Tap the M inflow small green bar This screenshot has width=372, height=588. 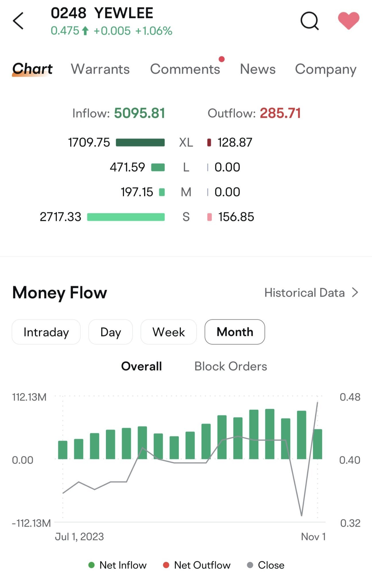162,192
